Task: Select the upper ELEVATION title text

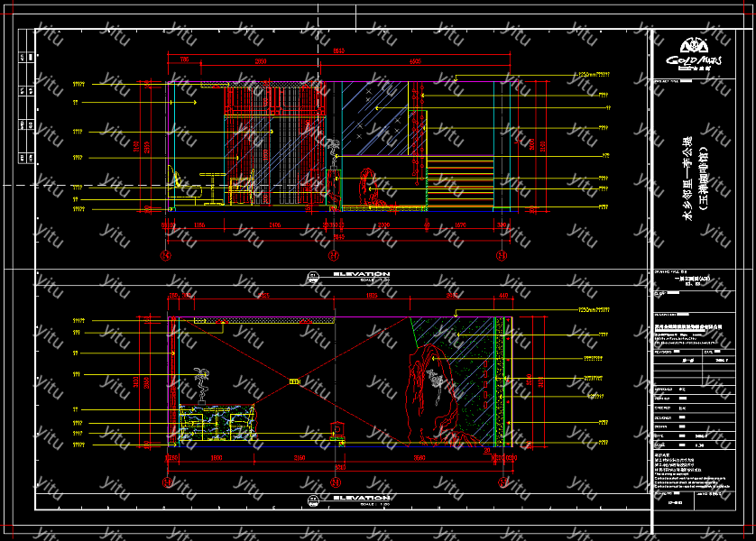Action: 361,274
